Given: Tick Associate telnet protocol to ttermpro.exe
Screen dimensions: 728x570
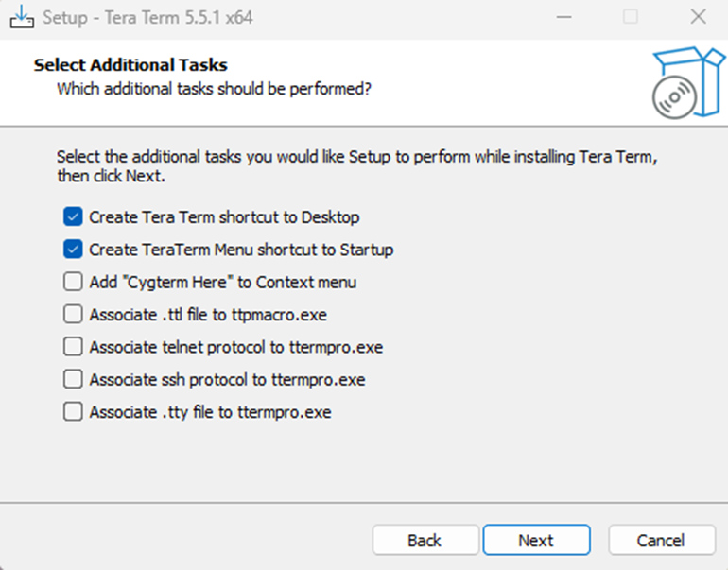Looking at the screenshot, I should [73, 347].
